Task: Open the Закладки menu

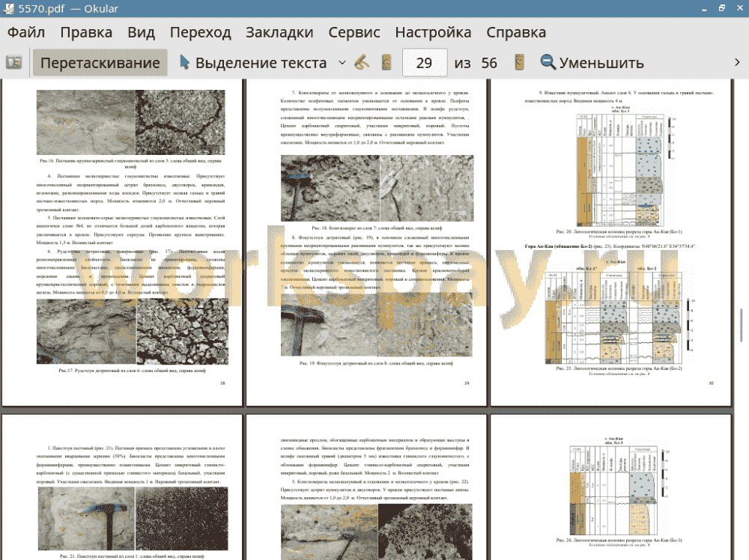Action: coord(279,32)
